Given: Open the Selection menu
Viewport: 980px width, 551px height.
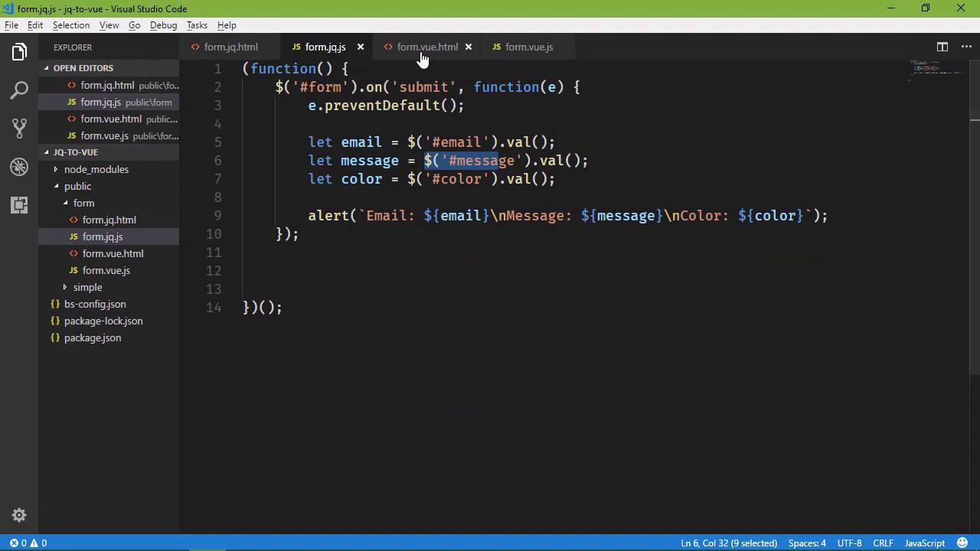Looking at the screenshot, I should pyautogui.click(x=71, y=25).
